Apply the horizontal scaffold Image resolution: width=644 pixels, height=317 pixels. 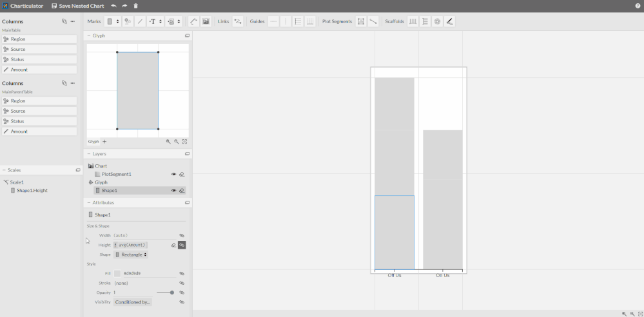click(413, 21)
